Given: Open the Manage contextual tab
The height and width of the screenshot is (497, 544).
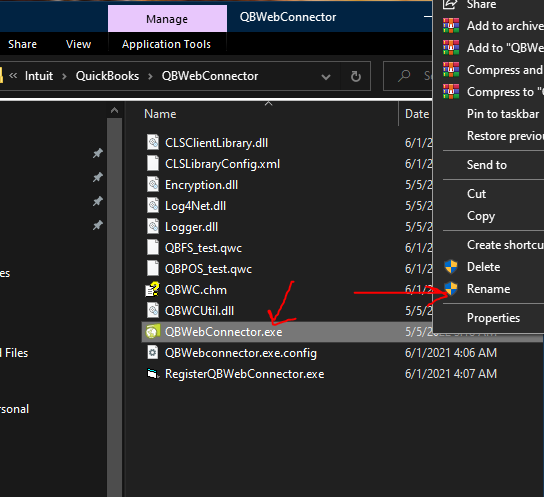Looking at the screenshot, I should (167, 19).
